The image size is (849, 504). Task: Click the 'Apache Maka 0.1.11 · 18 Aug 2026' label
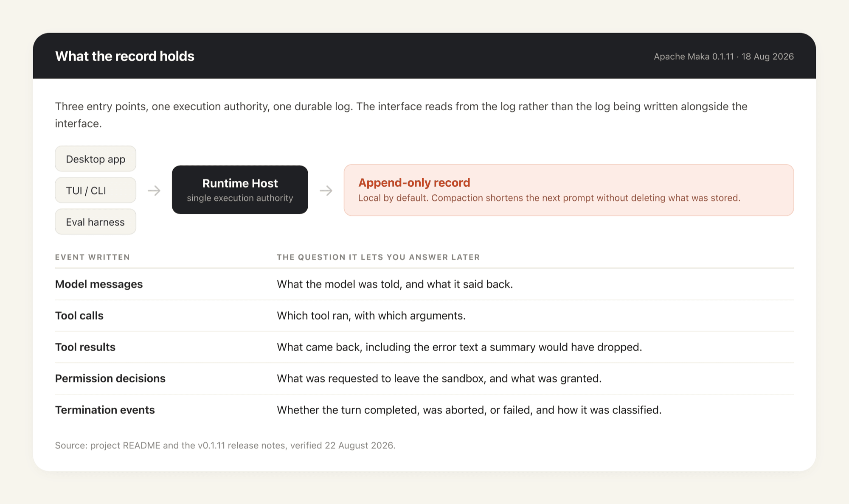click(x=724, y=56)
